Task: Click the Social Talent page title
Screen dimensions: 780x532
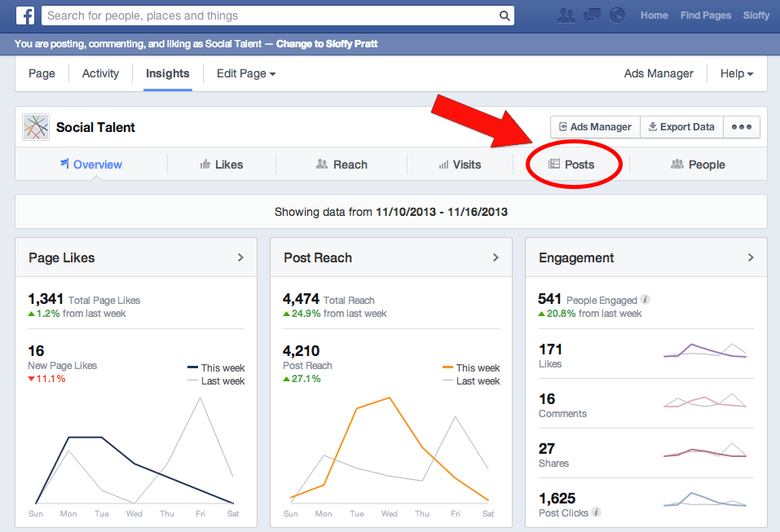Action: tap(95, 127)
